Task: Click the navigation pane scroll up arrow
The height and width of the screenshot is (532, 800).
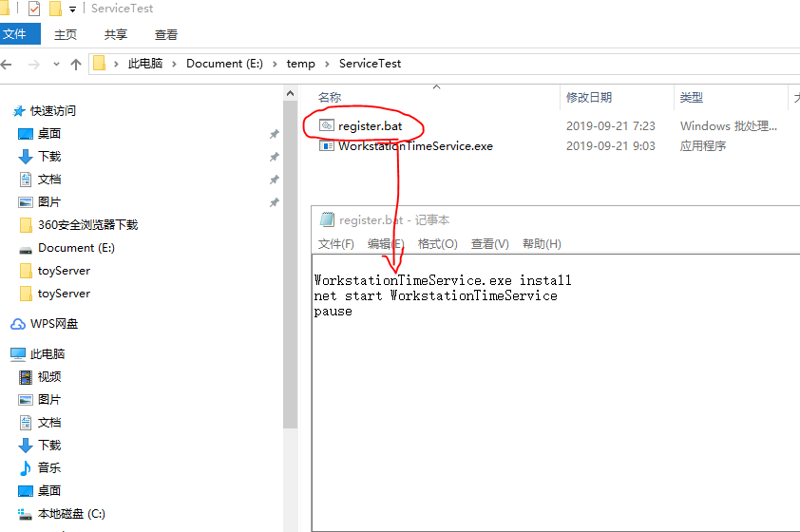Action: click(x=291, y=93)
